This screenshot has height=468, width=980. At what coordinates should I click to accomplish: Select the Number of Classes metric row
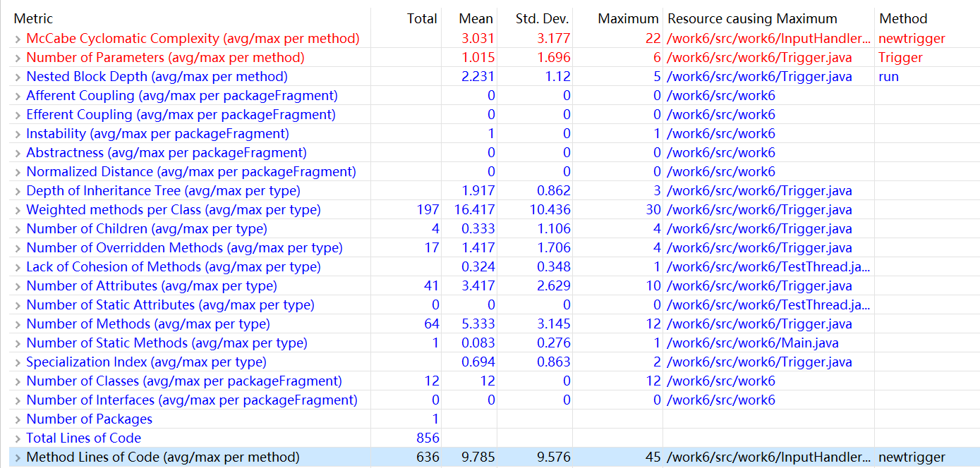(183, 381)
